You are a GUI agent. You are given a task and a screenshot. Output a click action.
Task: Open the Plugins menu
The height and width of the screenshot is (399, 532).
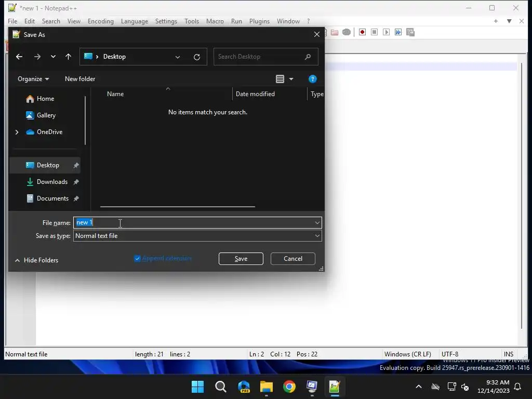tap(259, 21)
